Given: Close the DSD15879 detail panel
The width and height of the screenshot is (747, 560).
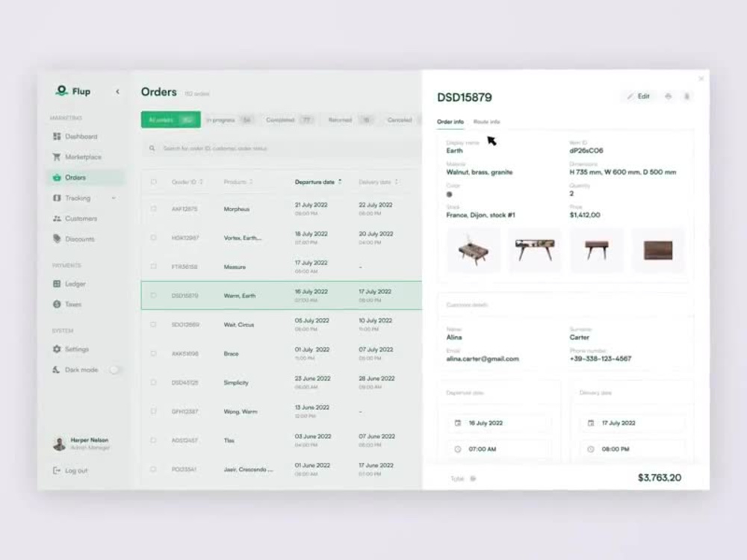Looking at the screenshot, I should coord(701,78).
